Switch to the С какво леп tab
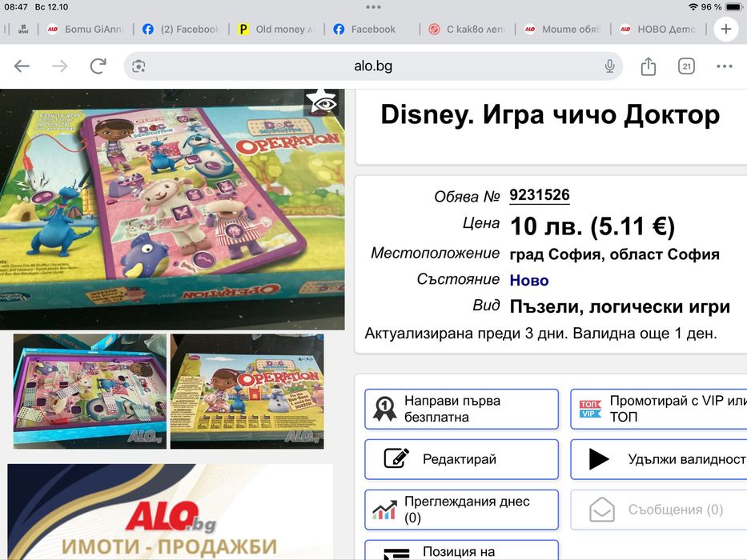Screen dimensions: 747x560 [x=467, y=29]
